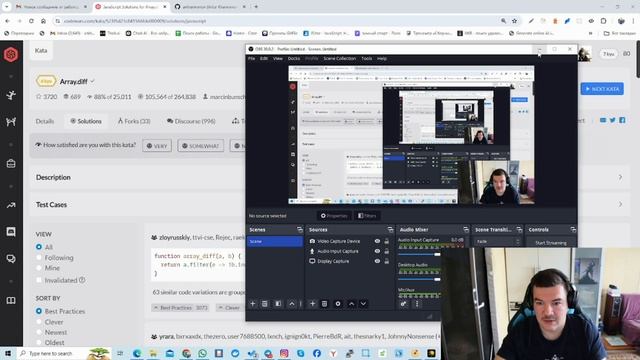
Task: Open the OBS Scene Collection menu
Action: coord(340,58)
